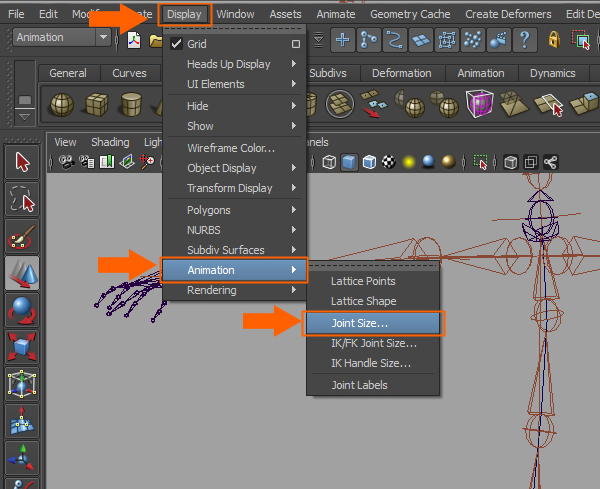Switch to Deformation shelf tab
Image resolution: width=600 pixels, height=489 pixels.
(401, 73)
